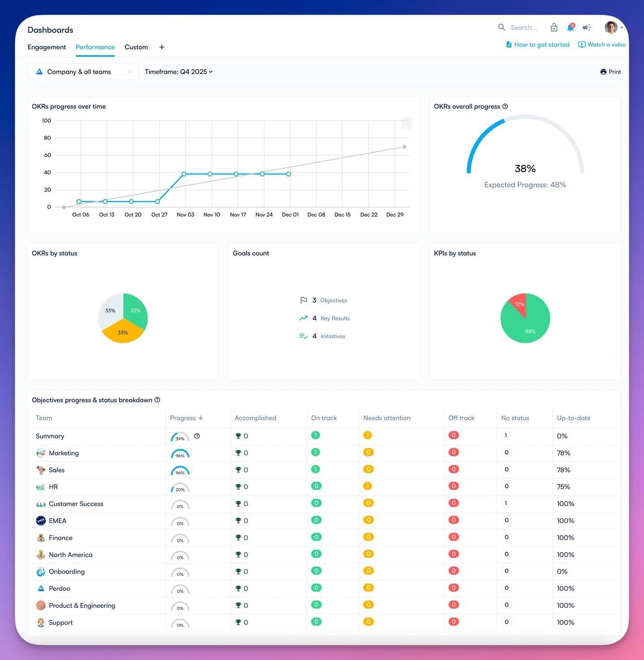Click help icon beside OKRs overall progress
Viewport: 644px width, 660px height.
(505, 106)
